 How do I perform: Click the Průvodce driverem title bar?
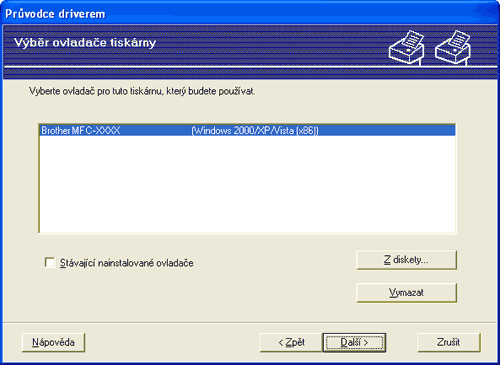(250, 13)
